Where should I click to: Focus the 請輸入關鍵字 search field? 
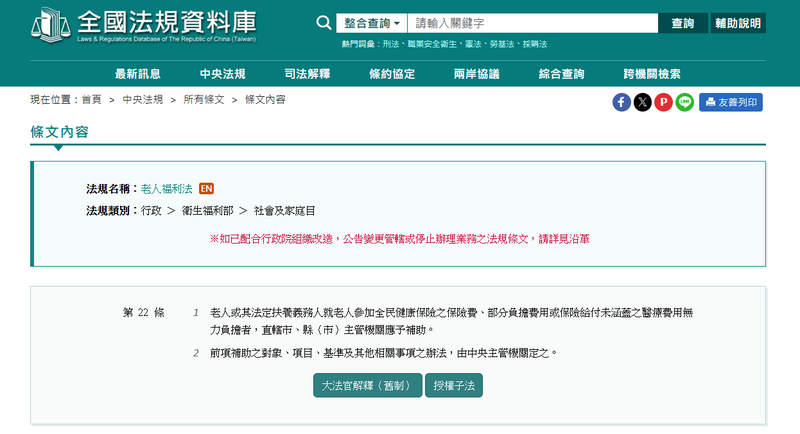pyautogui.click(x=533, y=23)
